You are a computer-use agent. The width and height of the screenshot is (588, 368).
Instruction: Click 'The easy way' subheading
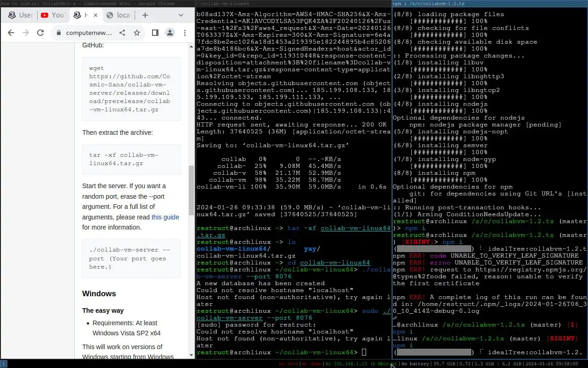[x=103, y=310]
